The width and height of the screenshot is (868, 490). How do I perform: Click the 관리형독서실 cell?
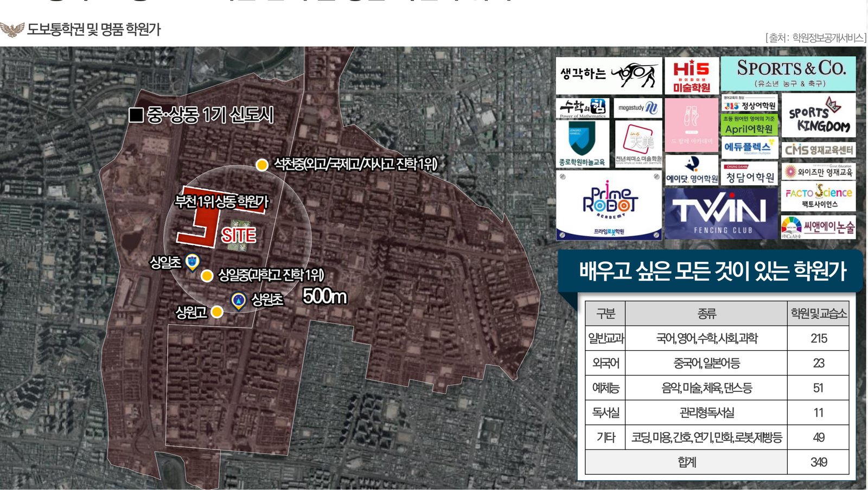pyautogui.click(x=706, y=413)
